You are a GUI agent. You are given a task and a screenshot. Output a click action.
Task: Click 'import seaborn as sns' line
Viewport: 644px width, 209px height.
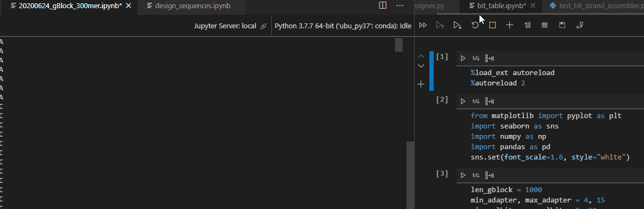tap(515, 126)
